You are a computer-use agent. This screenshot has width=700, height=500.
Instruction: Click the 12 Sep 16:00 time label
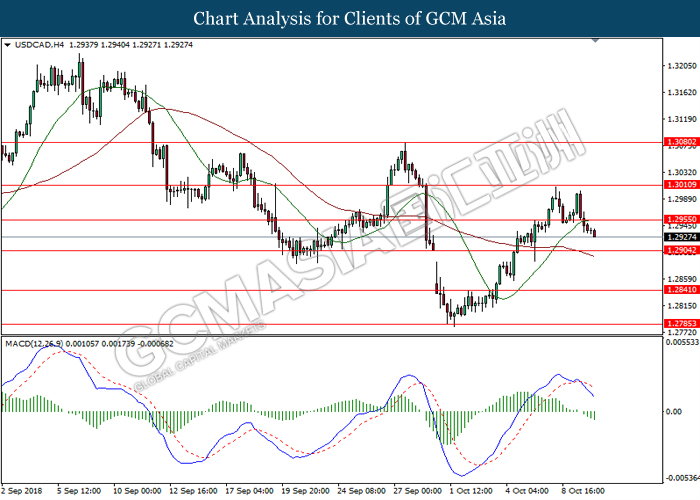(193, 491)
